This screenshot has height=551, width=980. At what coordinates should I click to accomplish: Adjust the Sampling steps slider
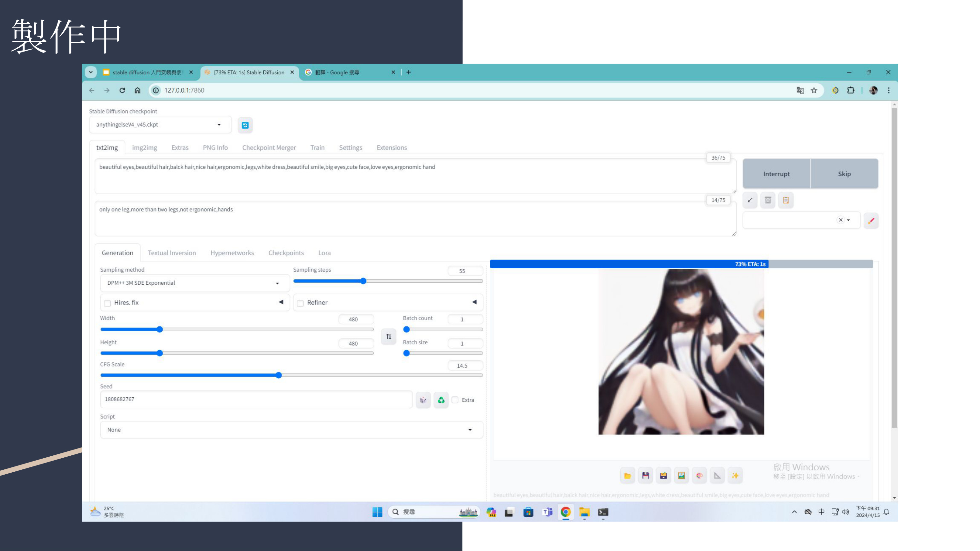click(388, 281)
